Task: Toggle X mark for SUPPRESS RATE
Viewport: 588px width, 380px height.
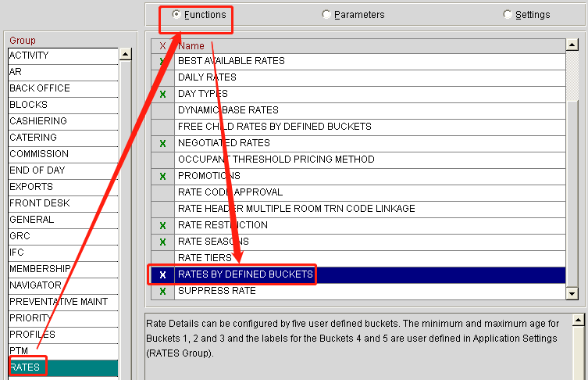Action: (x=162, y=291)
